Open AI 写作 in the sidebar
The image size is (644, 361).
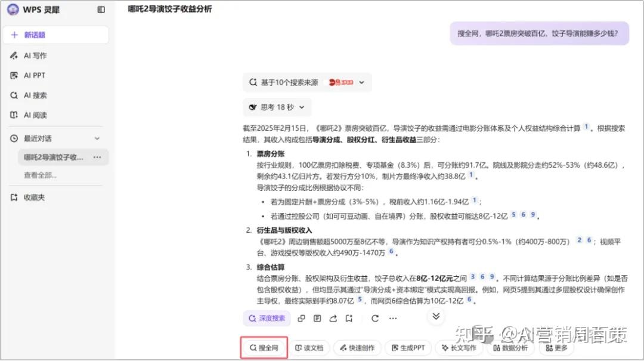coord(35,55)
